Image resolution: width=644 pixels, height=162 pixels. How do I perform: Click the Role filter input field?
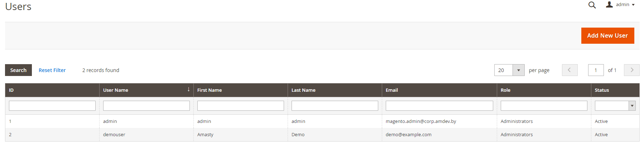[544, 106]
